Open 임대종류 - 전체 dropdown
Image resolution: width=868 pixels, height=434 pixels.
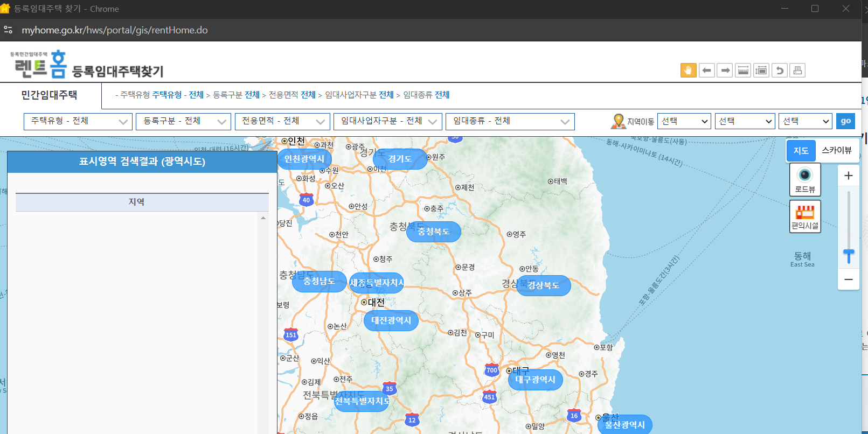[510, 122]
